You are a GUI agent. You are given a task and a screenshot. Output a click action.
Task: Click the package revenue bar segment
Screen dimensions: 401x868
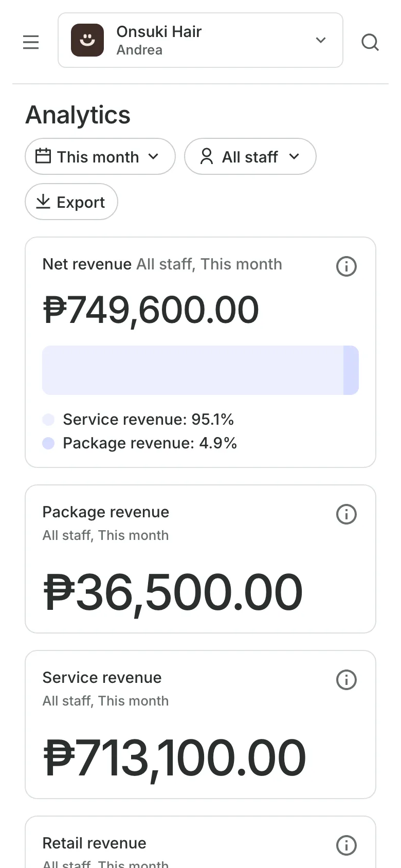[x=351, y=370]
